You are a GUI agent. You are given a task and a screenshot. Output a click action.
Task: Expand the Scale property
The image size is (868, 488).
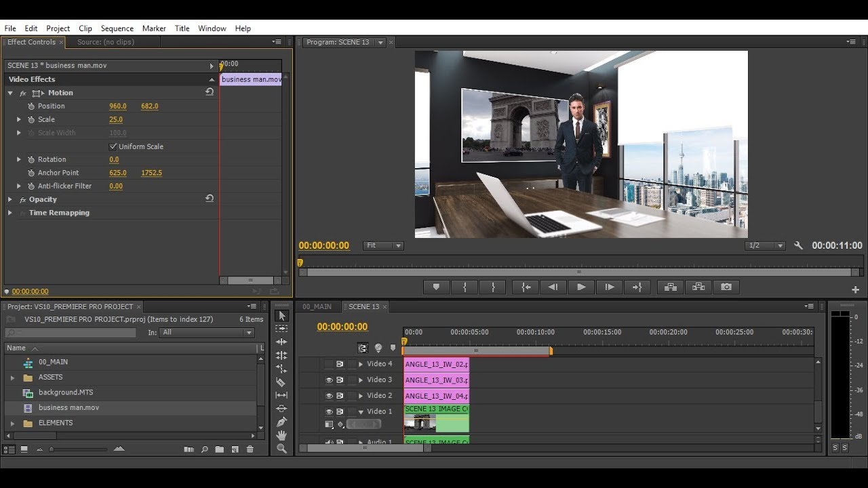[19, 119]
